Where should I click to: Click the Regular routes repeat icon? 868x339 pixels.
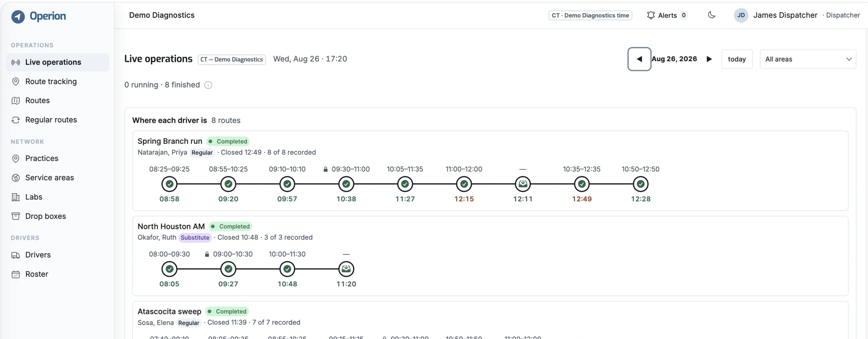16,120
